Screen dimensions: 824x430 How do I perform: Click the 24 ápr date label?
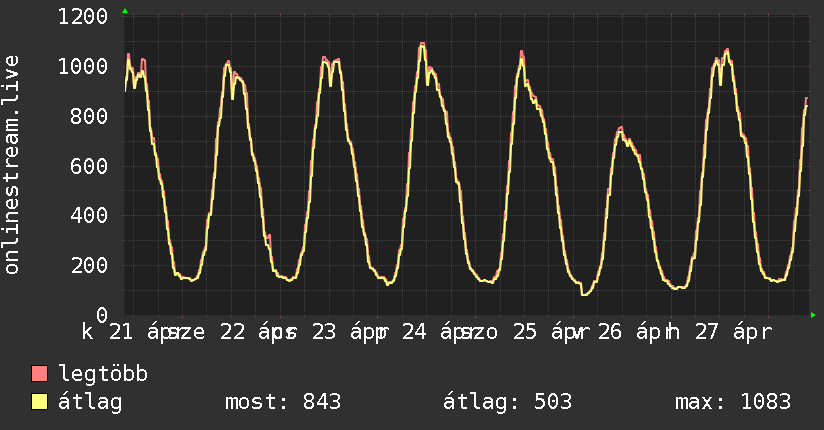pyautogui.click(x=437, y=333)
